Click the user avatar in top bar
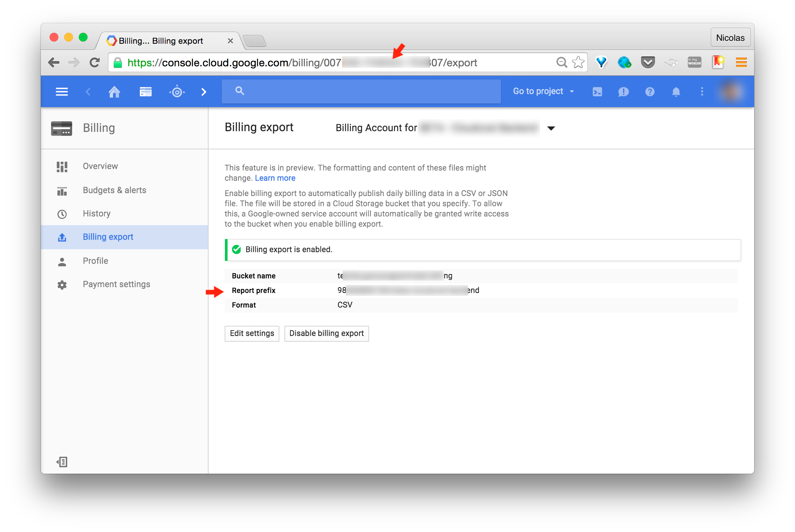This screenshot has height=532, width=795. point(731,91)
